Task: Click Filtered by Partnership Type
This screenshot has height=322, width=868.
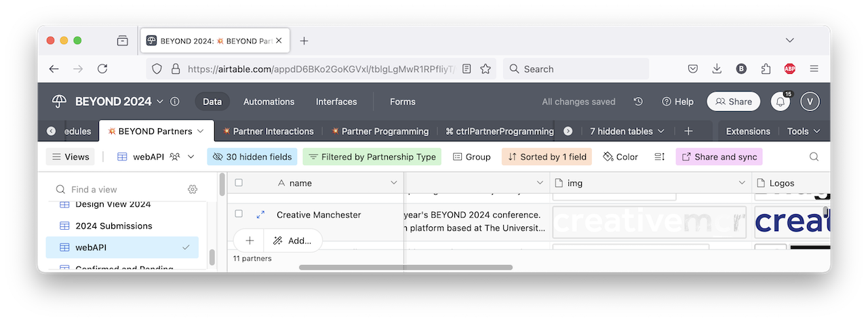Action: [372, 157]
